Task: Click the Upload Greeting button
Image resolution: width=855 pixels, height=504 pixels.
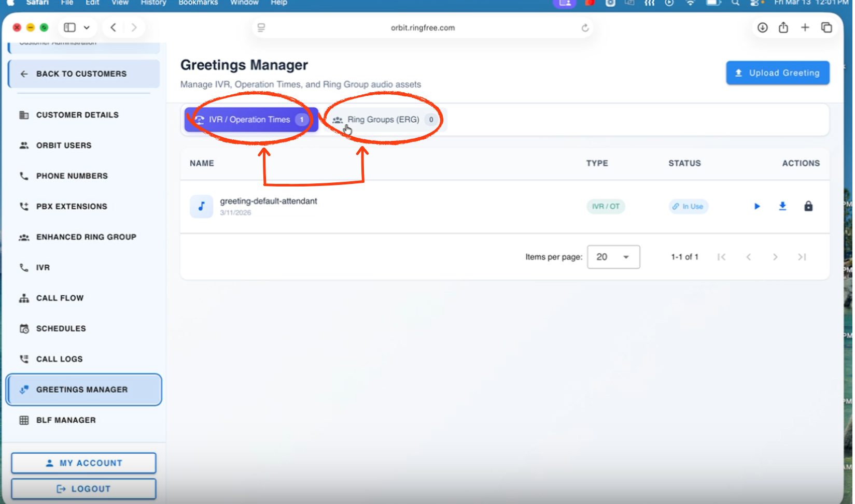Action: coord(777,73)
